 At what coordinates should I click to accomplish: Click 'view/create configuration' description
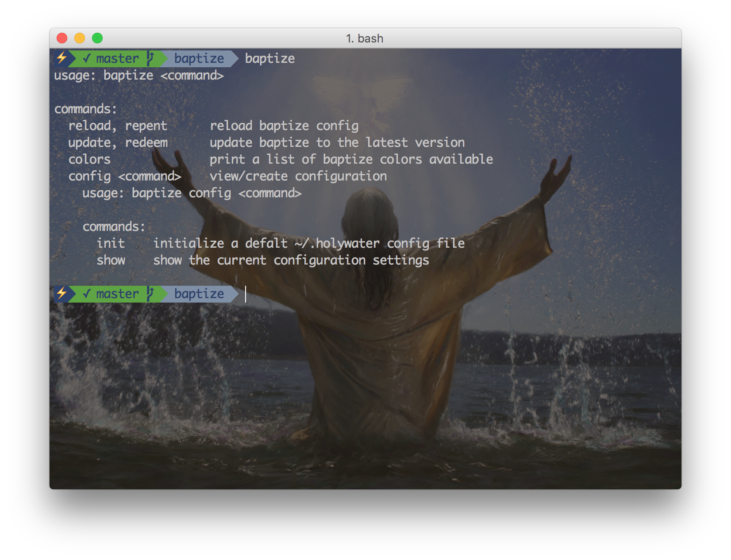(298, 176)
